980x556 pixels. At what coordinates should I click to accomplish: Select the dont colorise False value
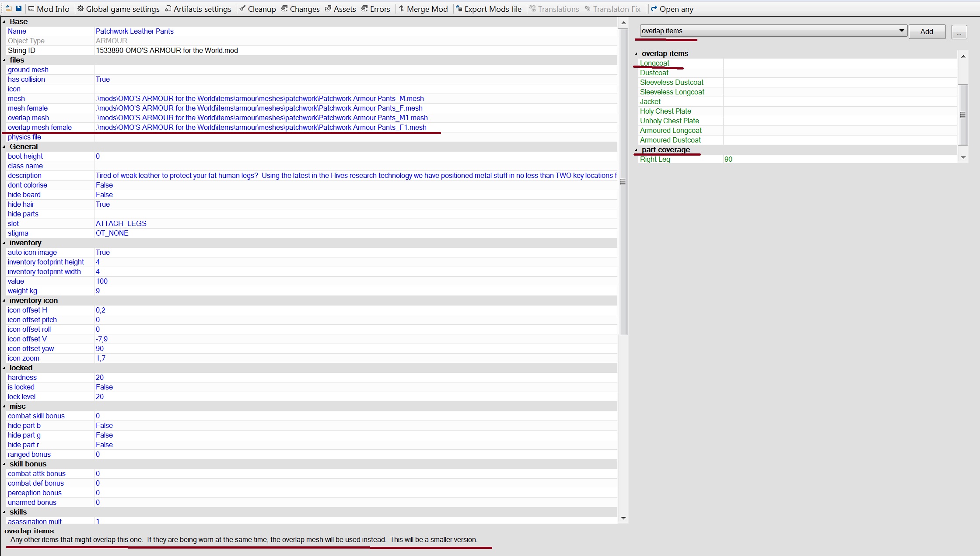click(105, 185)
